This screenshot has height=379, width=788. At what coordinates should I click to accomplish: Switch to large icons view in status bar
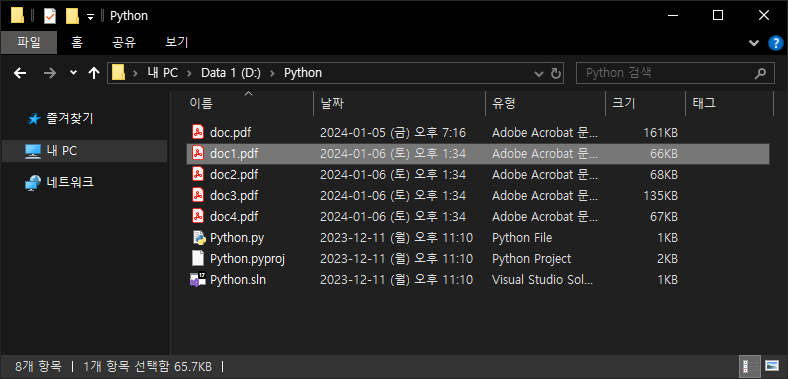pyautogui.click(x=771, y=365)
